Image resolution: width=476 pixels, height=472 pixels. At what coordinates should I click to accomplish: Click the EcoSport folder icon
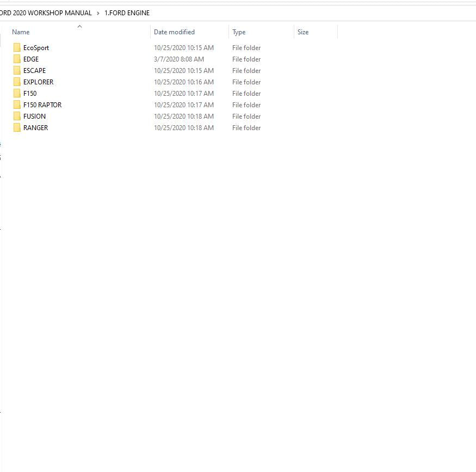click(x=17, y=48)
